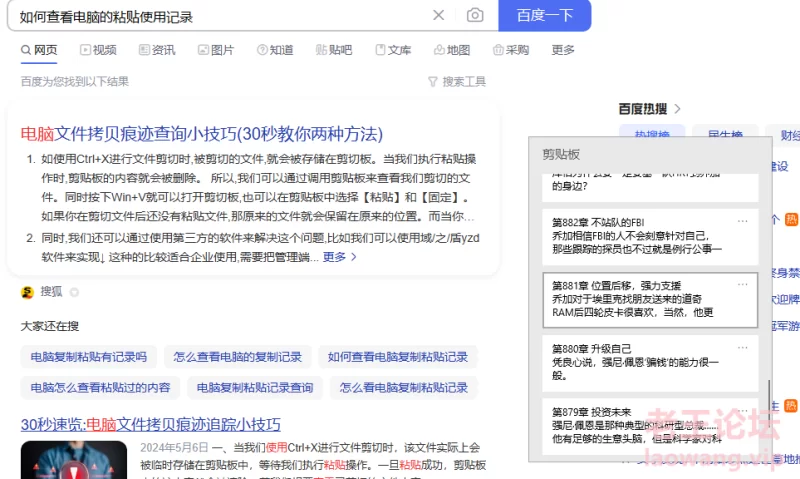Click the 搜狐 source logo icon
Screen dimensions: 800x479
[x=27, y=292]
